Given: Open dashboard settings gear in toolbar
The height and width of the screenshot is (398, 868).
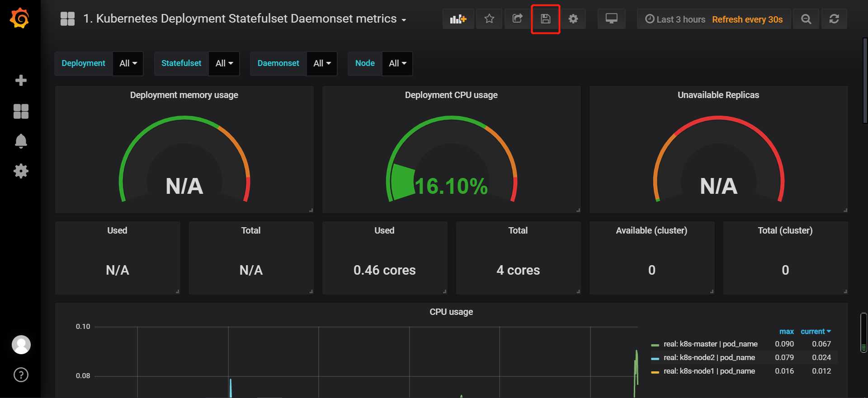Looking at the screenshot, I should pyautogui.click(x=573, y=19).
